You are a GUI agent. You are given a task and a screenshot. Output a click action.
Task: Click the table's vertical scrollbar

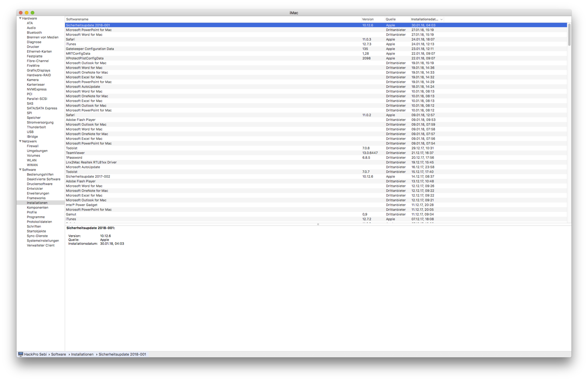point(569,35)
